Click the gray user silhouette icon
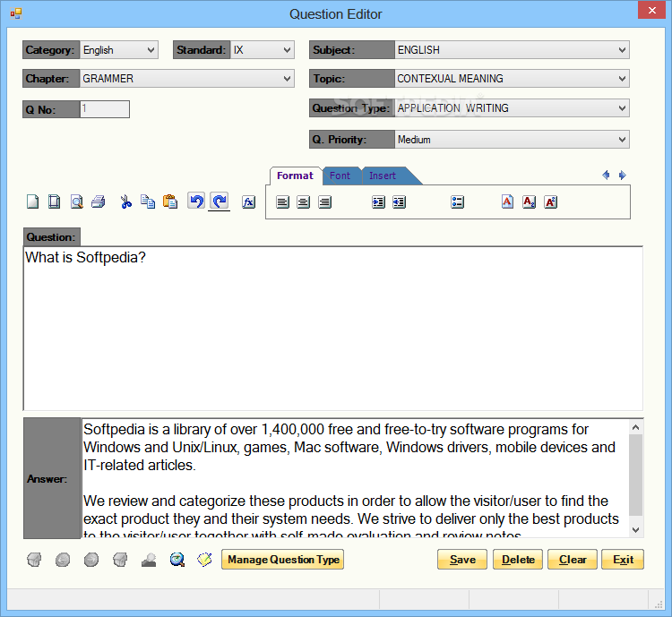Image resolution: width=672 pixels, height=617 pixels. click(x=149, y=560)
